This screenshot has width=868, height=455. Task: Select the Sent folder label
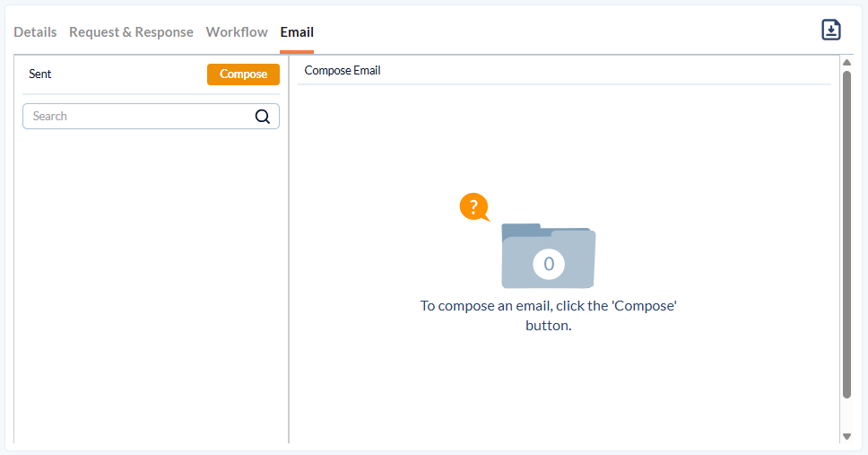pos(39,74)
